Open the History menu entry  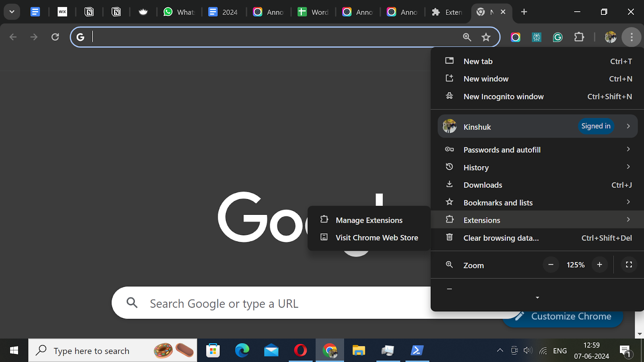(x=537, y=167)
